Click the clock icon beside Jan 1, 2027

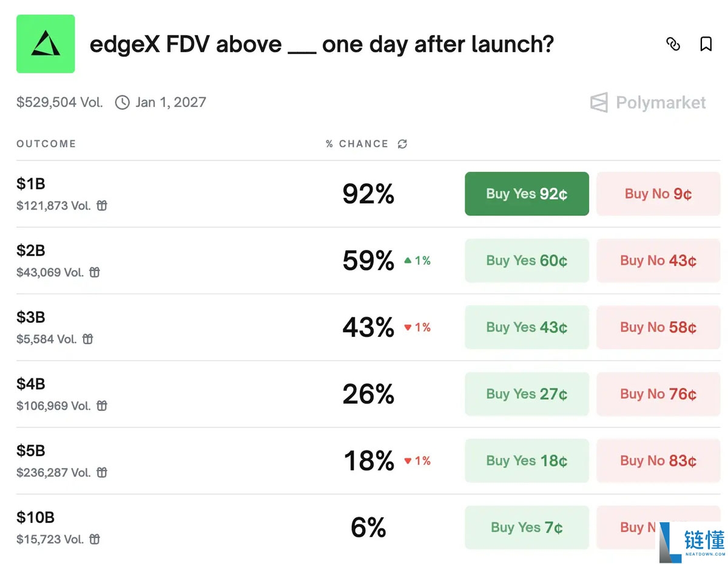point(122,102)
